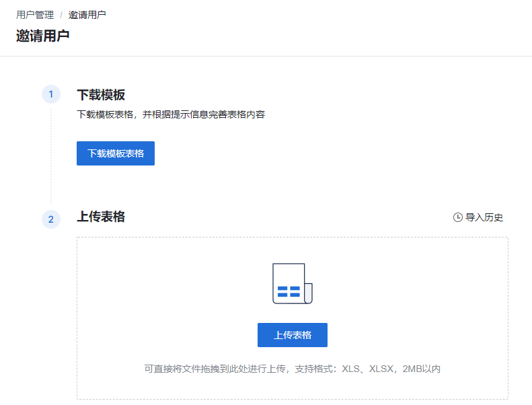Image resolution: width=532 pixels, height=405 pixels.
Task: Click the step 1 number circle
Action: click(51, 94)
